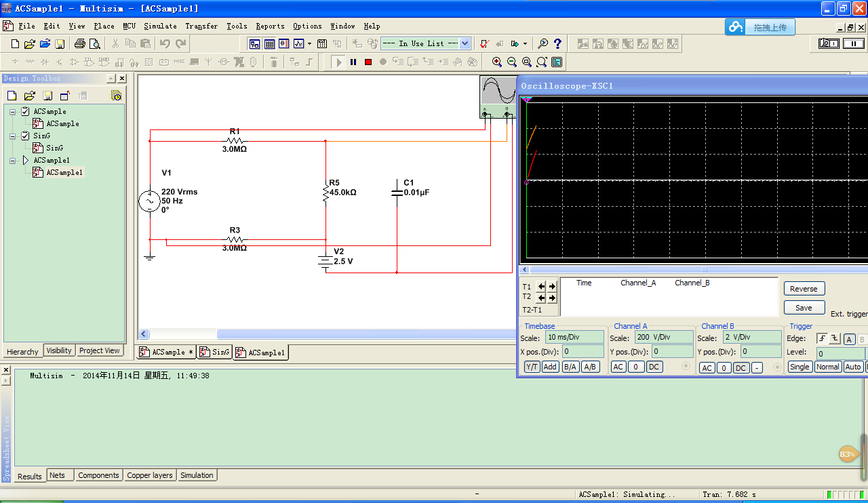The height and width of the screenshot is (503, 868).
Task: Move cursor T1 right arrow
Action: pyautogui.click(x=552, y=286)
